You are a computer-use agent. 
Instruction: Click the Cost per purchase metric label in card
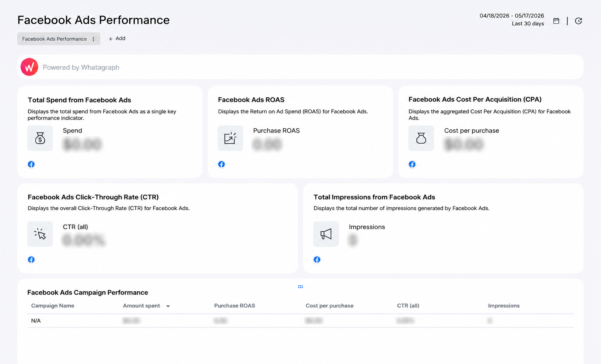pos(472,131)
